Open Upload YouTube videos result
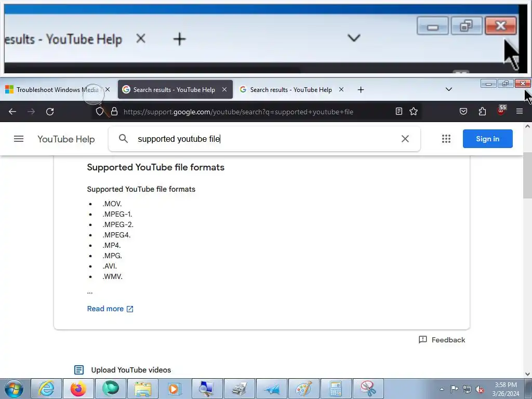This screenshot has width=532, height=399. click(x=131, y=370)
